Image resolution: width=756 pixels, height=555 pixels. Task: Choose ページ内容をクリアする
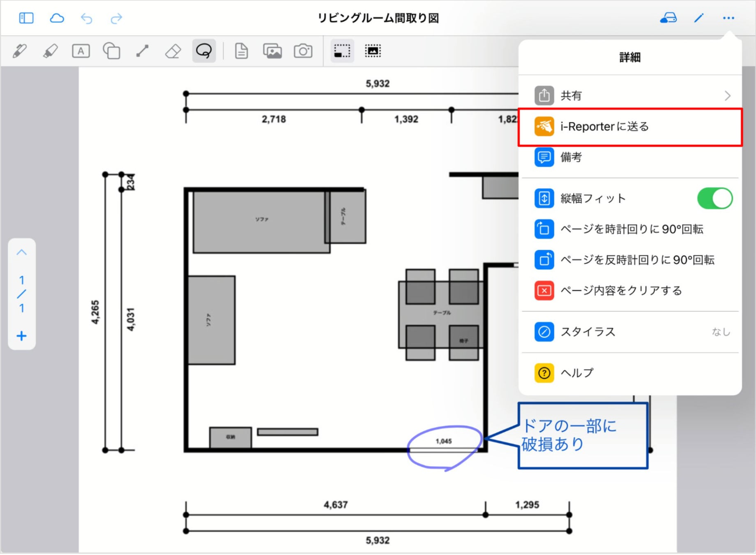tap(630, 291)
